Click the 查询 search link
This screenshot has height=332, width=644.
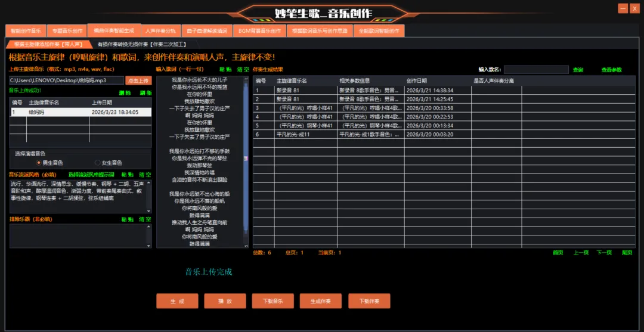pos(578,70)
